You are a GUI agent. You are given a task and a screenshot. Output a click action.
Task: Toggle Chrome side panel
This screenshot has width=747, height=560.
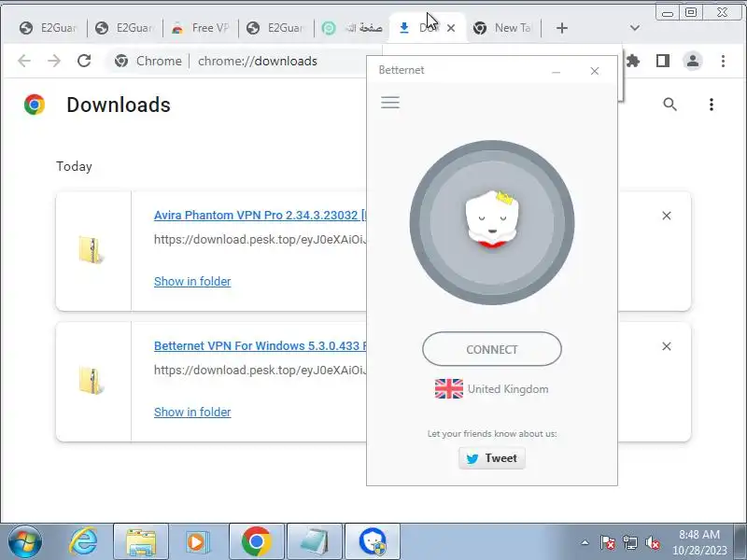[x=663, y=61]
